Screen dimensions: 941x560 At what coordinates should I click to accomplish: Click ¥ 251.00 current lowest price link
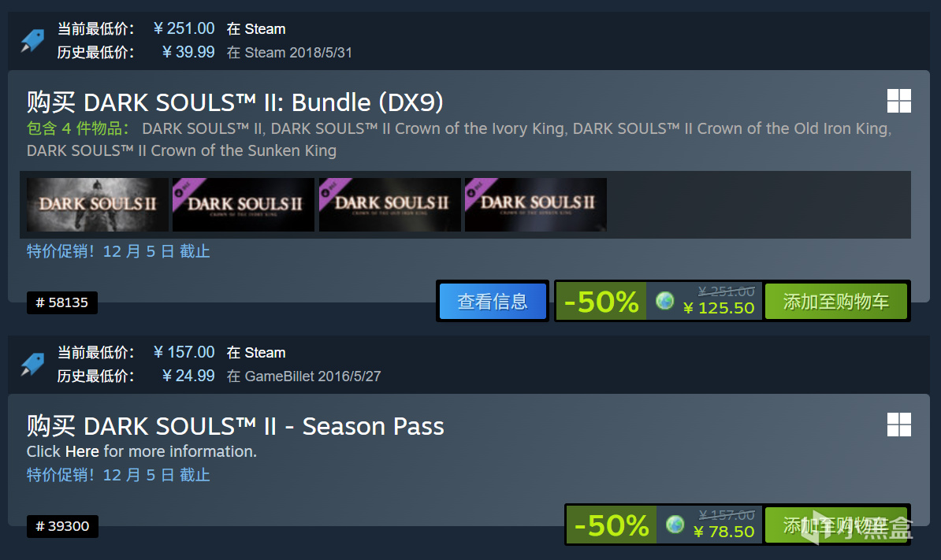click(184, 28)
